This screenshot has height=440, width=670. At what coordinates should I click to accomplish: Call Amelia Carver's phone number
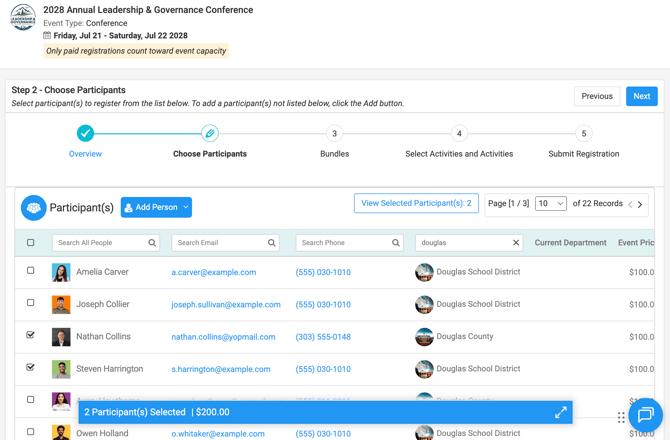coord(323,273)
